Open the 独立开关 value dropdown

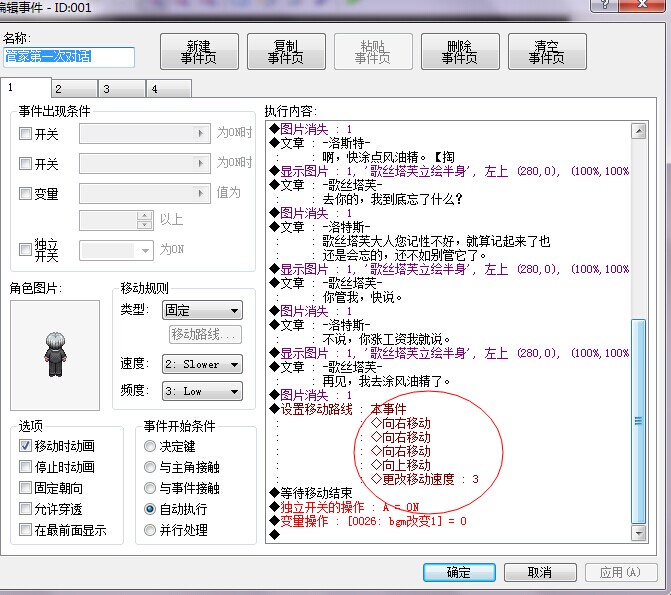116,250
